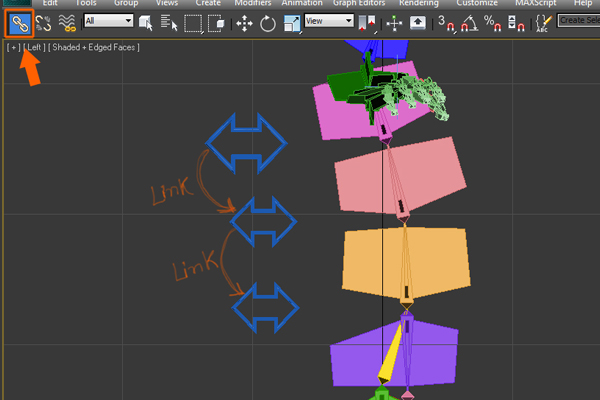Toggle the 3D Snaps button
600x400 pixels.
(447, 23)
